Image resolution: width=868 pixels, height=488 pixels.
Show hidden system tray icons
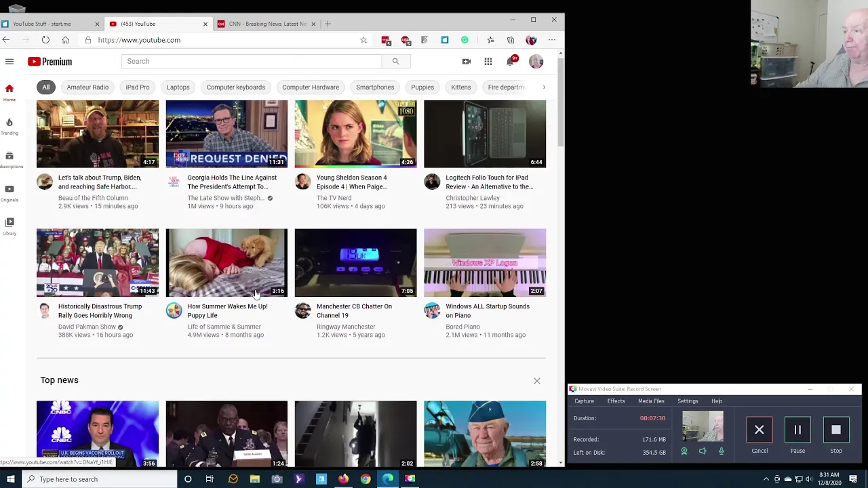[x=766, y=479]
